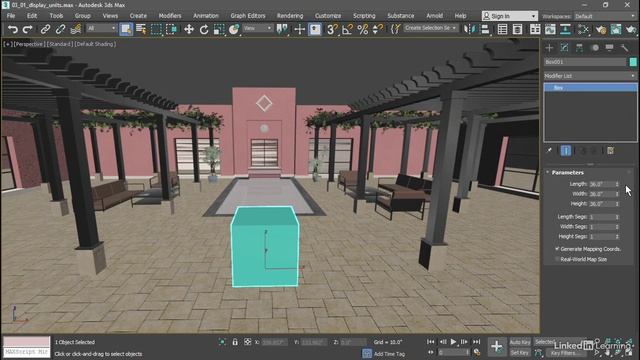
Task: Select the Select and Scale tool
Action: pos(219,29)
